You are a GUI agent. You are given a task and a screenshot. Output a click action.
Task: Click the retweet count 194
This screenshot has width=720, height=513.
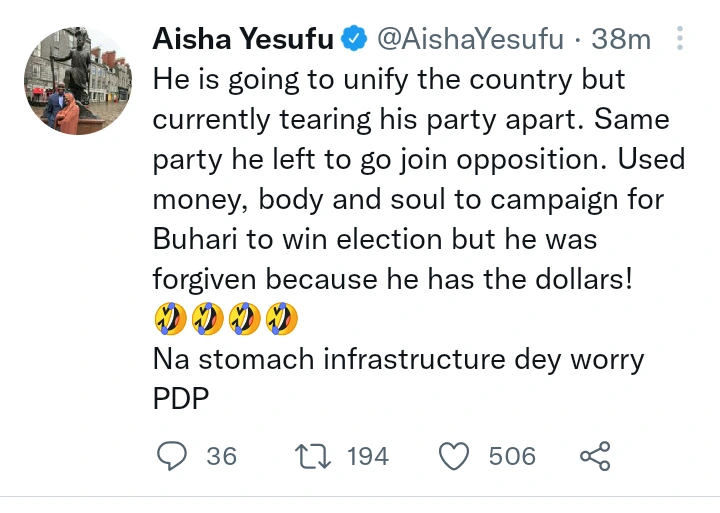(x=367, y=456)
